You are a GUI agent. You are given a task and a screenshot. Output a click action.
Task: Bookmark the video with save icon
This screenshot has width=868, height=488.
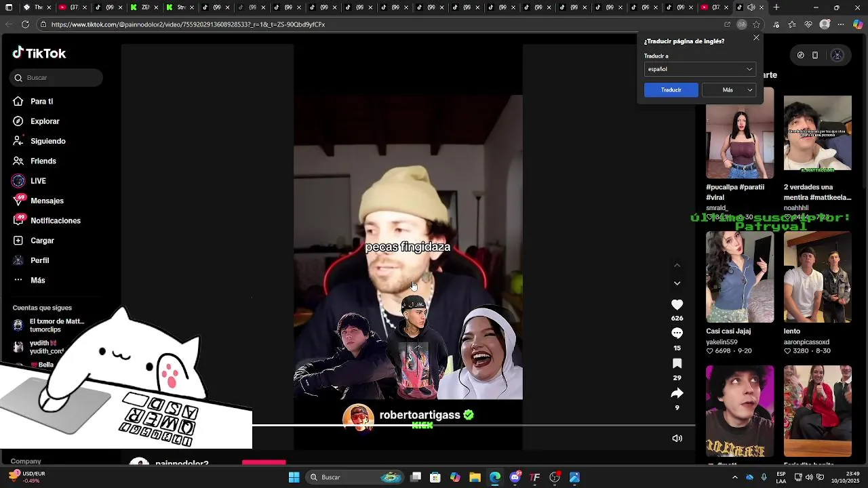coord(677,364)
